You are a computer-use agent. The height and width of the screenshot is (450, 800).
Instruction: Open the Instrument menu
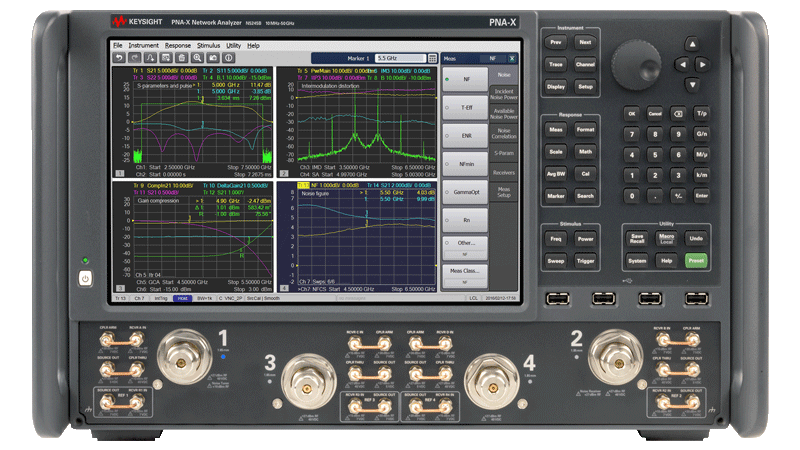(143, 45)
